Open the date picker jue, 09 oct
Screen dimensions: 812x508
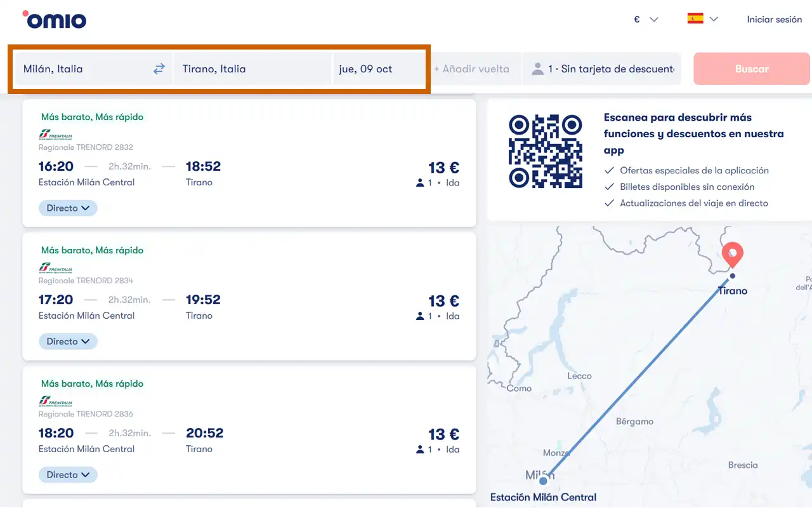[378, 69]
